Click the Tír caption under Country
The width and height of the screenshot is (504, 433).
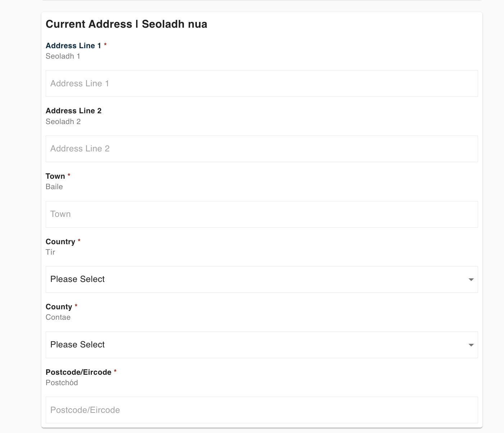pyautogui.click(x=50, y=252)
